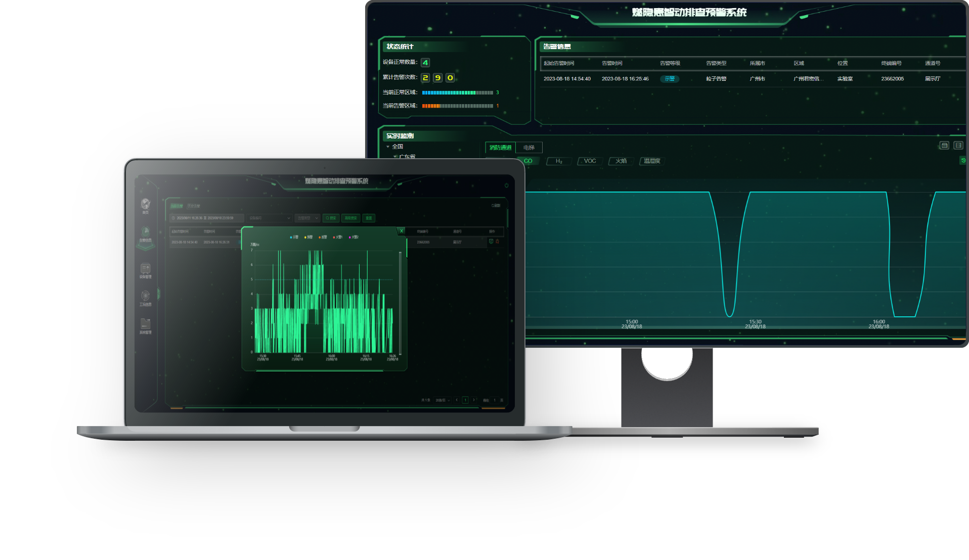Open the 20条/页 page size dropdown
Image resolution: width=969 pixels, height=560 pixels.
(x=443, y=400)
